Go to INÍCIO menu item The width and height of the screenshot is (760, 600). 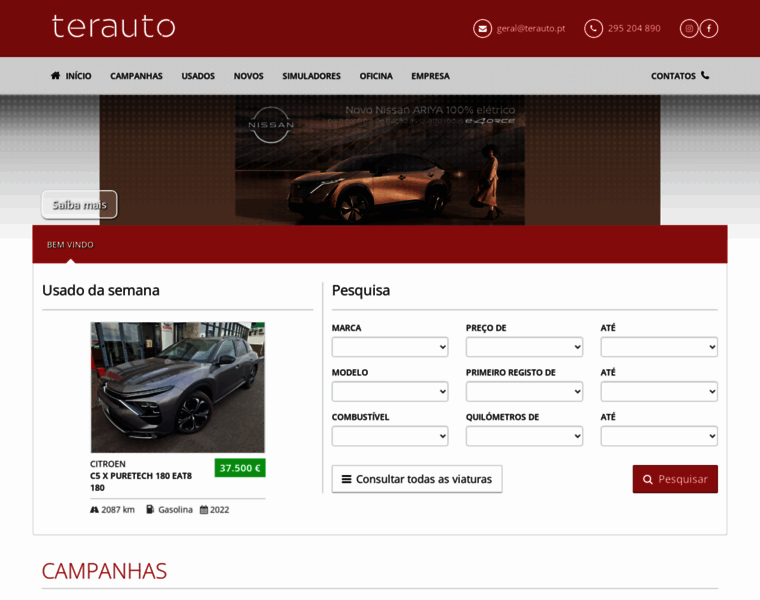(x=71, y=76)
